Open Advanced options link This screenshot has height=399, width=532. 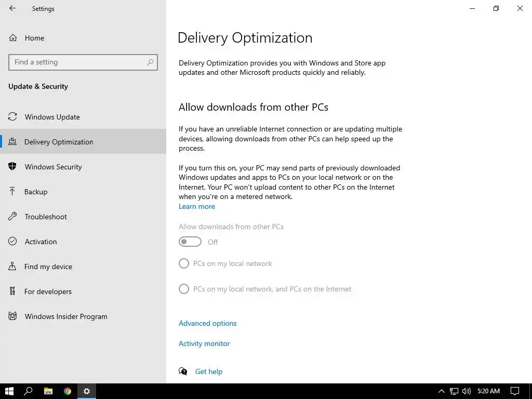(208, 323)
